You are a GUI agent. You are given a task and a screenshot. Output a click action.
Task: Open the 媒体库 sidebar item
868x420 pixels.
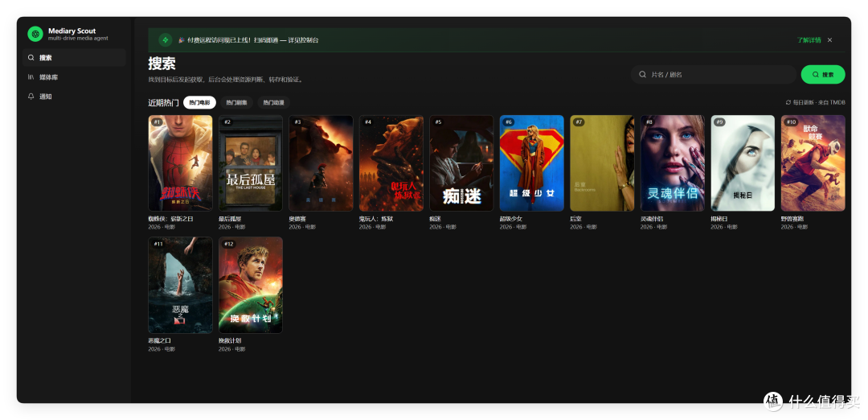pos(74,77)
